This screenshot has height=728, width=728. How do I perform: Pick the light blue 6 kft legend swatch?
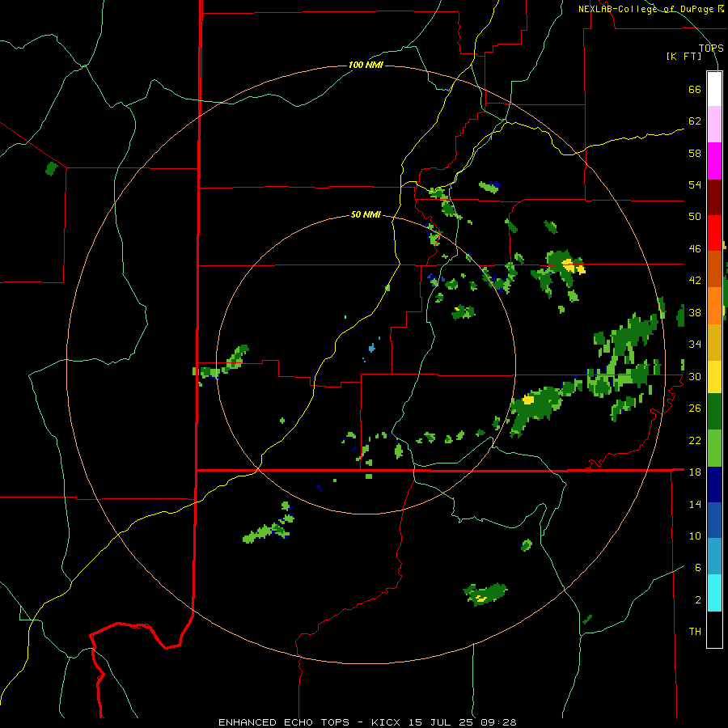714,557
